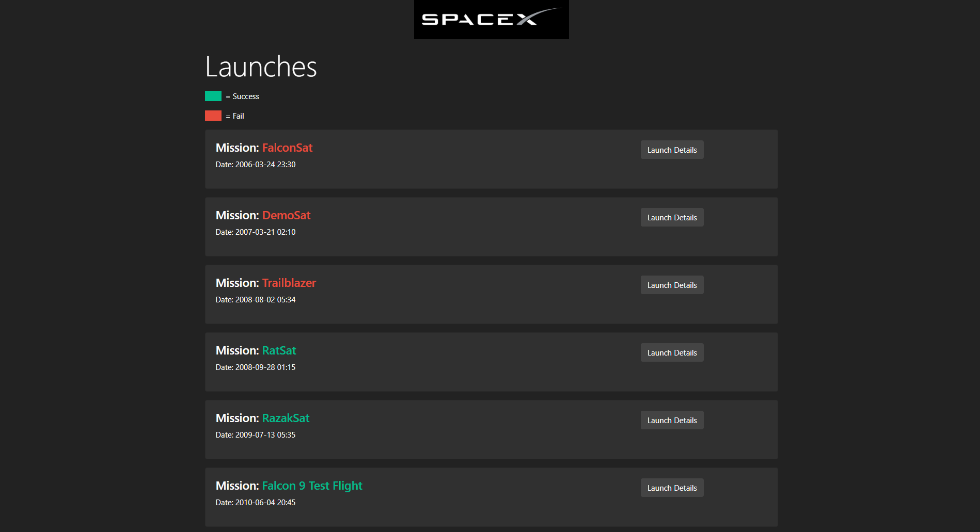
Task: Click the red Fail legend swatch
Action: pos(213,116)
